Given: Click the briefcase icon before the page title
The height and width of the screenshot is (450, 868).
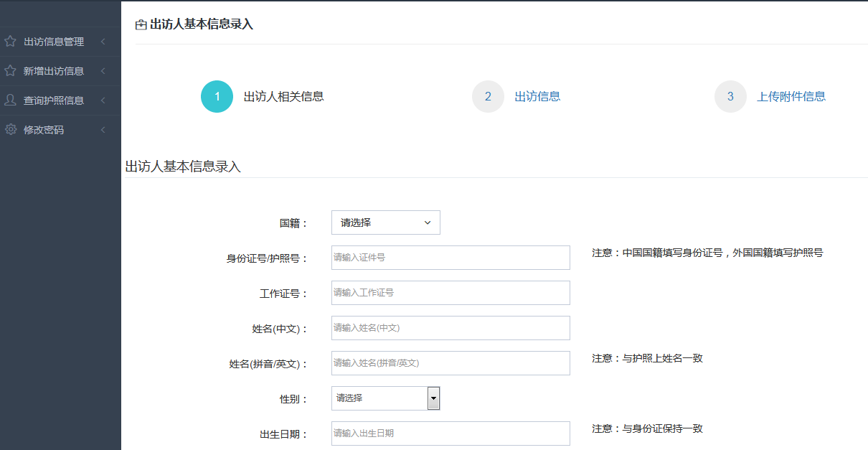Looking at the screenshot, I should (141, 24).
